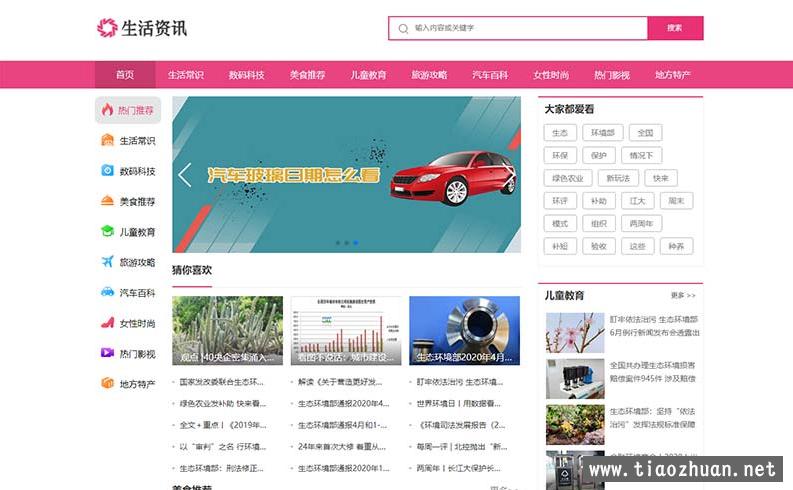Open article 两周年 | 长江大保护长...
Screen dimensions: 793x490
458,468
